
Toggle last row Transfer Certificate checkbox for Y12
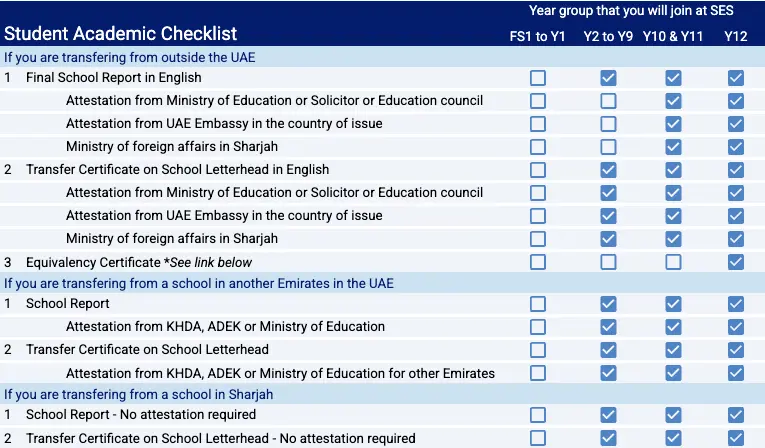click(x=736, y=438)
